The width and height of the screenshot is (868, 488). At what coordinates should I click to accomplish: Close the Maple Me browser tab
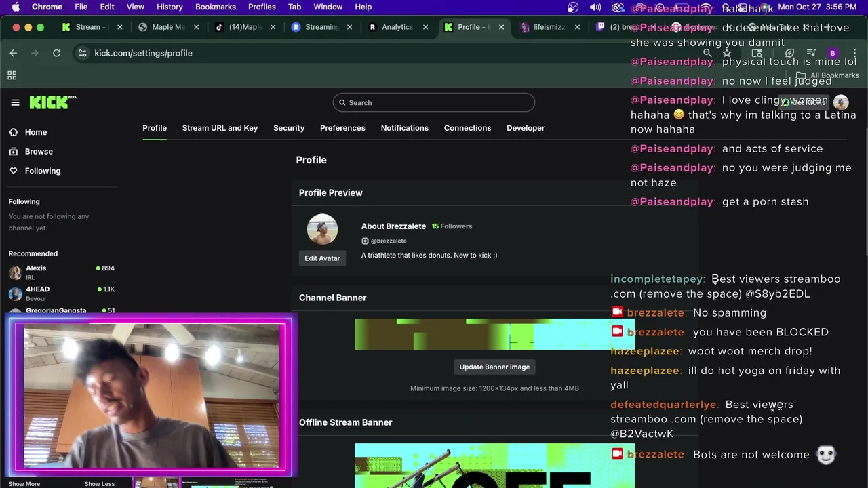(196, 27)
